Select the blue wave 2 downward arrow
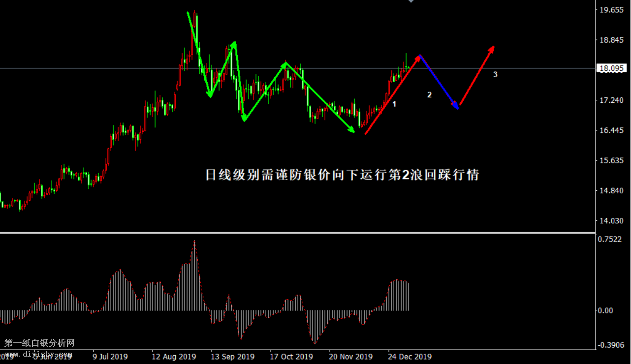Image resolution: width=631 pixels, height=364 pixels. [439, 82]
